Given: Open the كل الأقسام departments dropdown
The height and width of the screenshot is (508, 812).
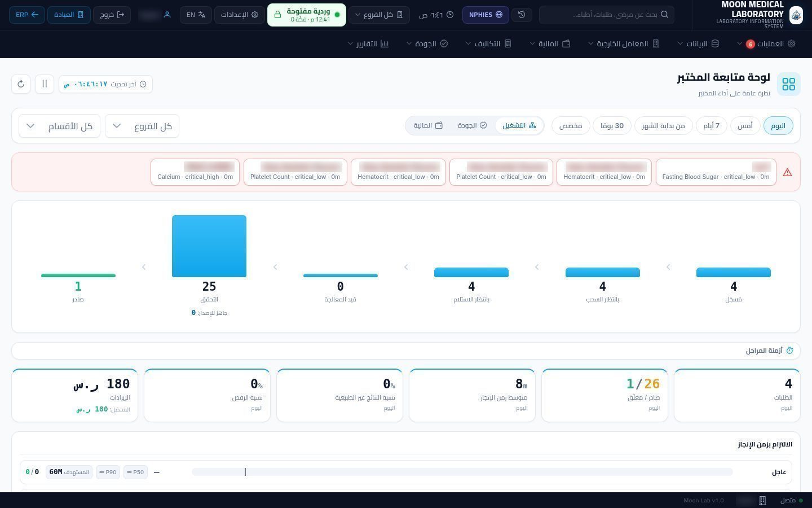Looking at the screenshot, I should [x=60, y=126].
